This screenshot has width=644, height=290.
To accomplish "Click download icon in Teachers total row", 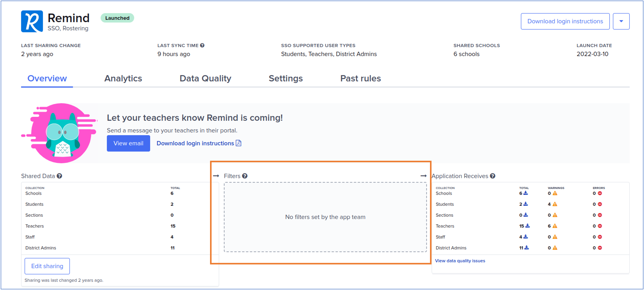I will (528, 226).
